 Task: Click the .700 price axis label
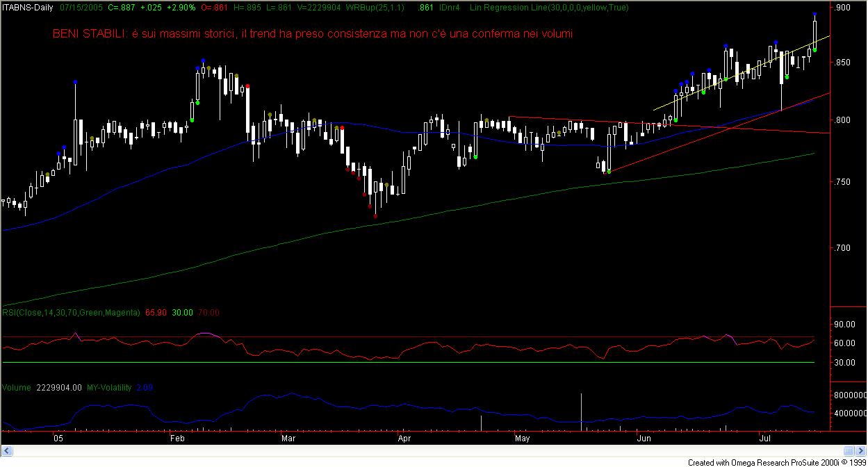tap(843, 248)
